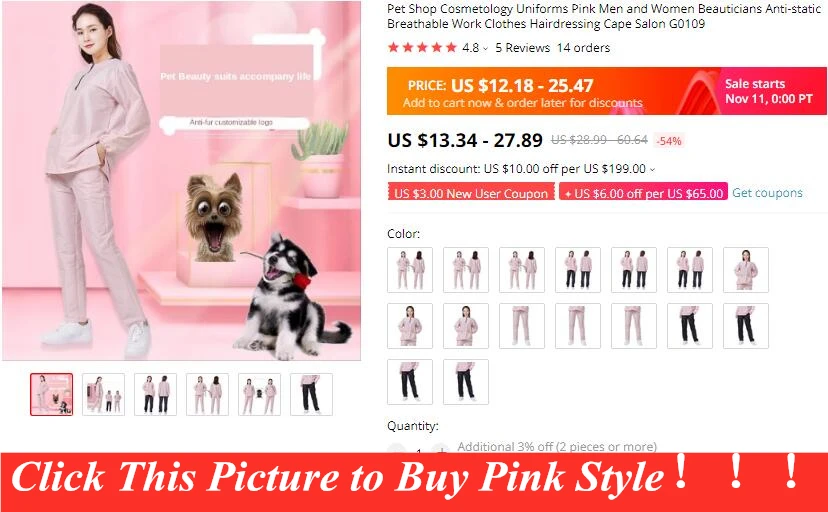This screenshot has height=512, width=828.
Task: View the second gallery thumbnail image
Action: click(x=104, y=394)
